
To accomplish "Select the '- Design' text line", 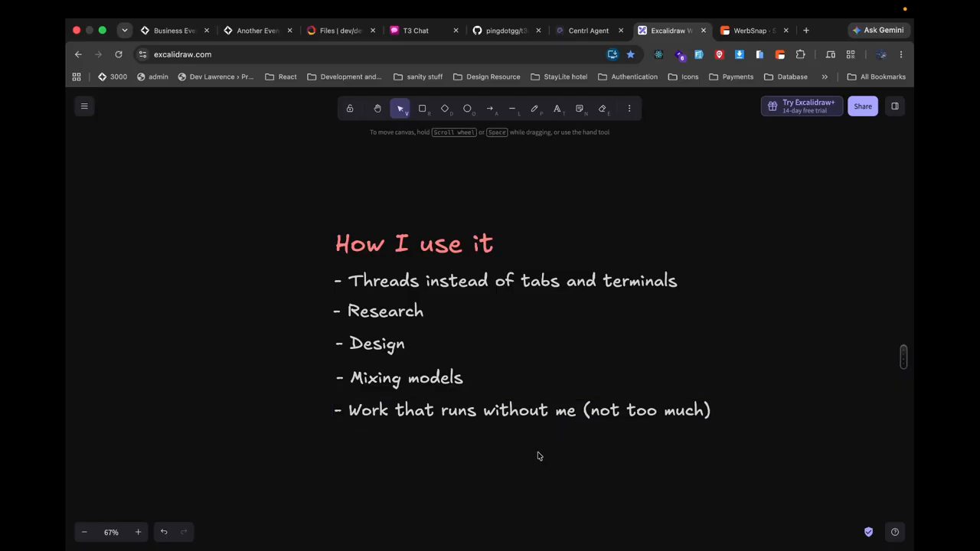I will [x=370, y=344].
